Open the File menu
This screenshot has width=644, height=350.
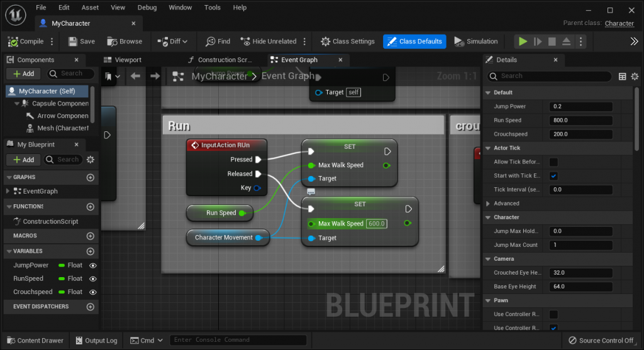pos(41,8)
